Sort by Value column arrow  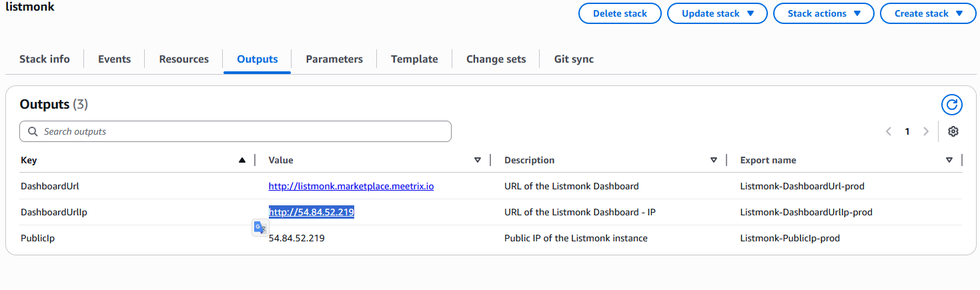click(478, 160)
